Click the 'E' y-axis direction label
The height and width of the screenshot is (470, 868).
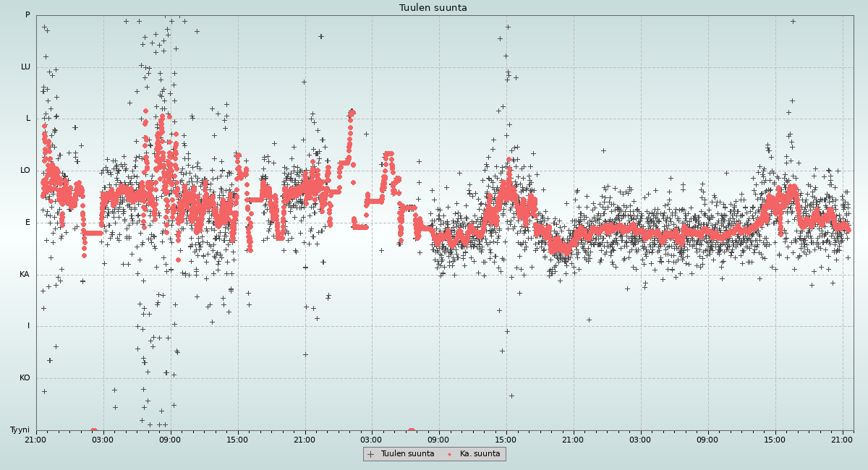tap(28, 223)
